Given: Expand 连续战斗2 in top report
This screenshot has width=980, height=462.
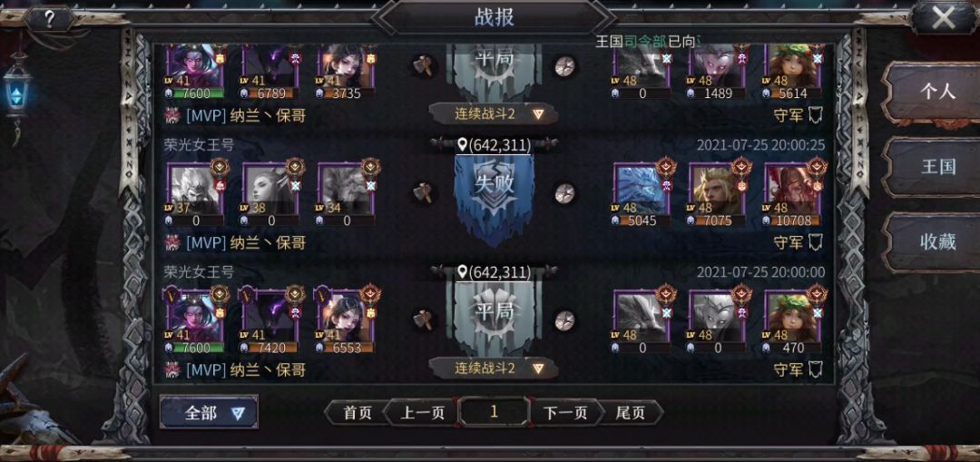Looking at the screenshot, I should [494, 113].
